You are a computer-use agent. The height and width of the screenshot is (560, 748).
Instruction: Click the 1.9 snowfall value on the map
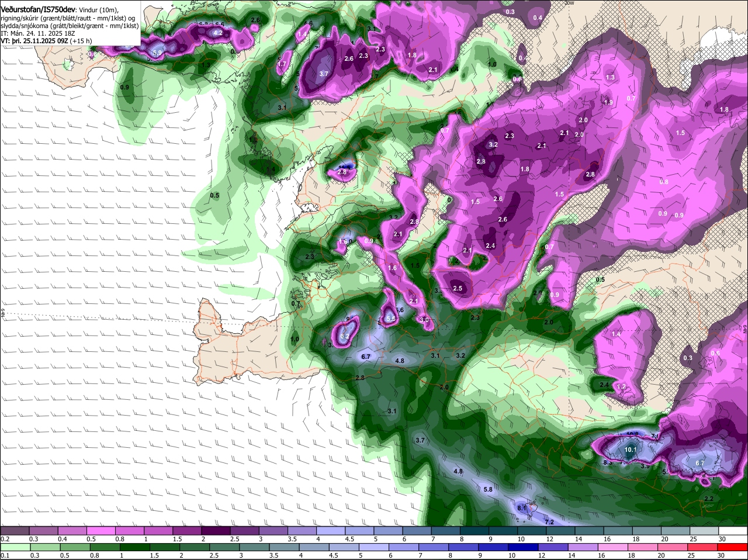tap(608, 102)
